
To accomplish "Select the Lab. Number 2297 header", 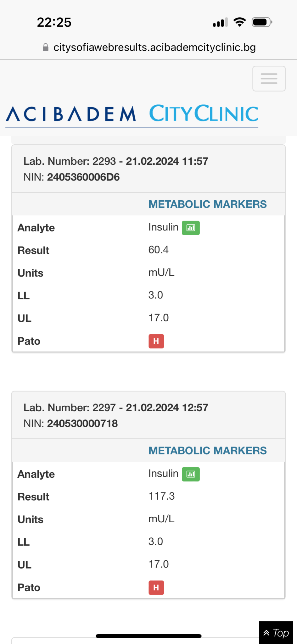I will click(x=116, y=408).
